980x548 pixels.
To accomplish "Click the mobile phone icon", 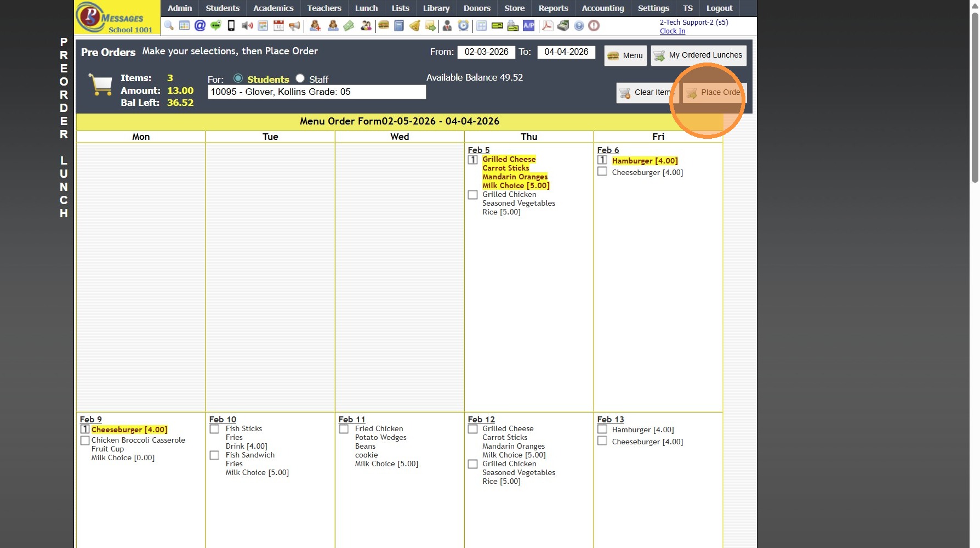I will pos(231,26).
